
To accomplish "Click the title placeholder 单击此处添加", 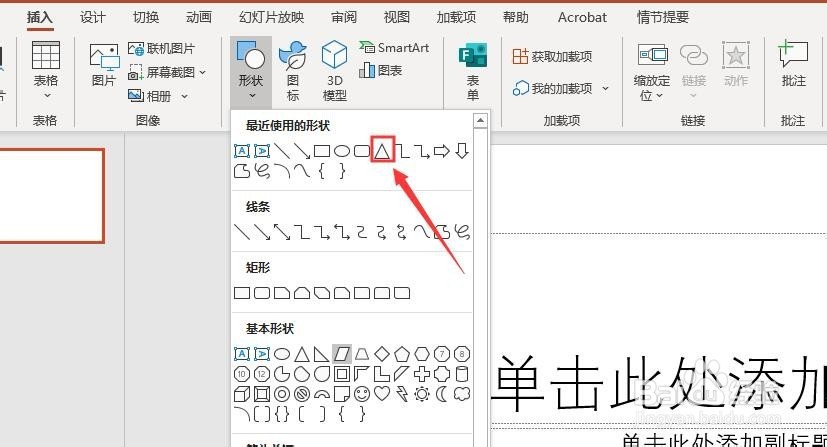I will pos(659,382).
